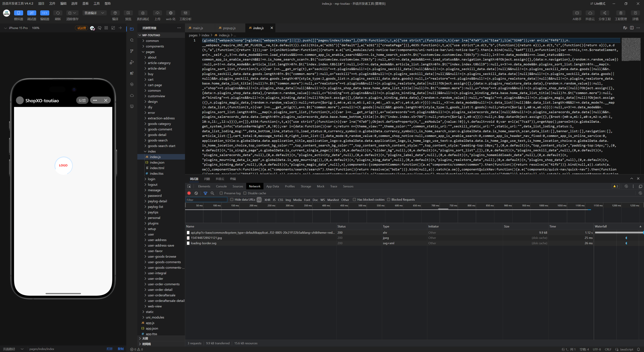Image resolution: width=644 pixels, height=352 pixels.
Task: Switch to the Console tab
Action: pyautogui.click(x=221, y=186)
